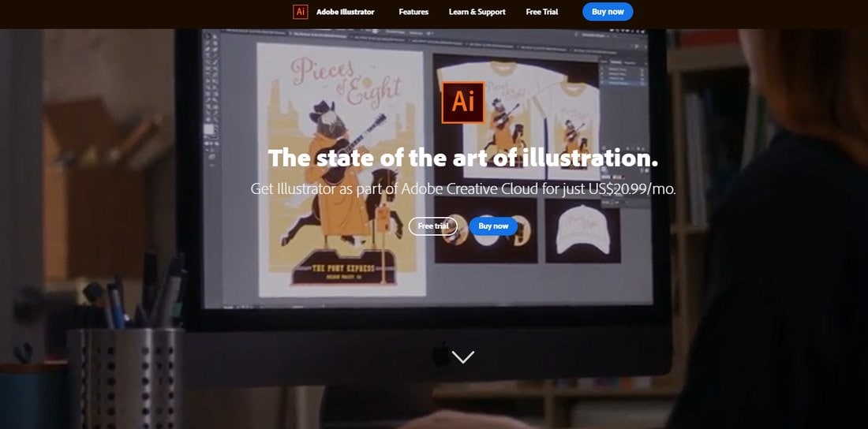
Task: Click the downward chevron arrow at the bottom of the page
Action: (x=462, y=357)
